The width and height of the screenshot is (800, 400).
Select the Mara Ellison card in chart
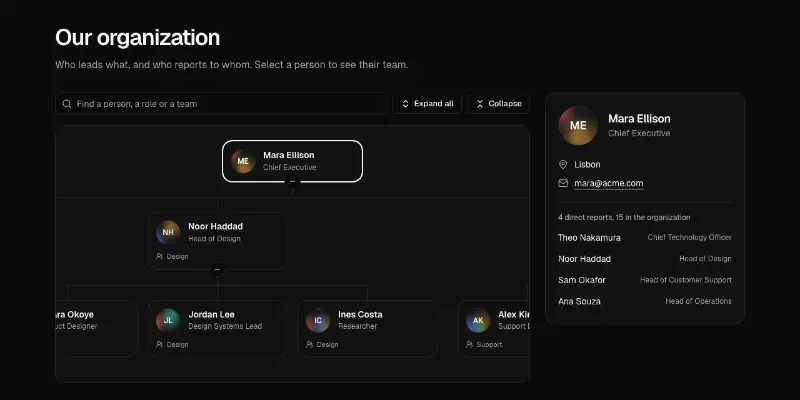(292, 161)
